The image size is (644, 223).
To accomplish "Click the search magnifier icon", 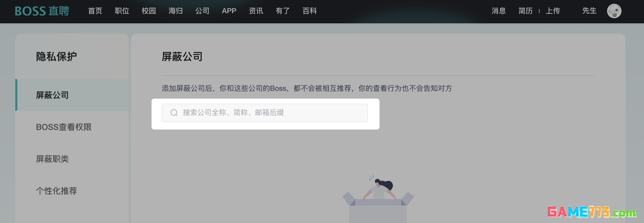I will click(x=174, y=113).
